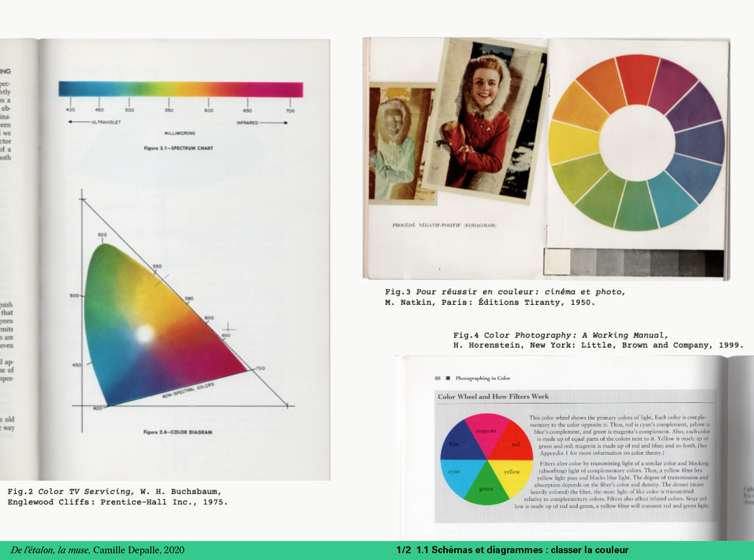Image resolution: width=754 pixels, height=560 pixels.
Task: Click the 'ULTRAVIOLET' label under the spectrum
Action: [106, 122]
